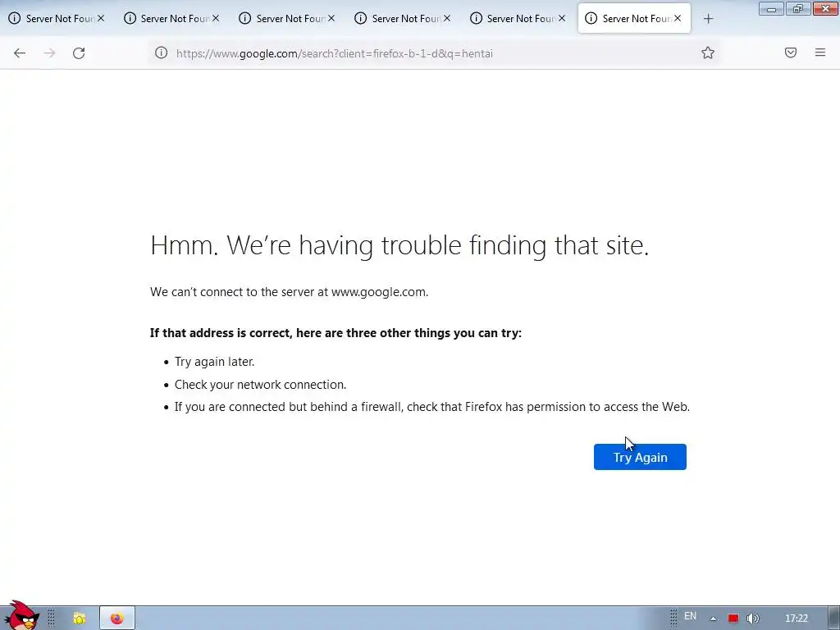Show hidden tray icons arrow
Screen dimensions: 840x630
[713, 619]
